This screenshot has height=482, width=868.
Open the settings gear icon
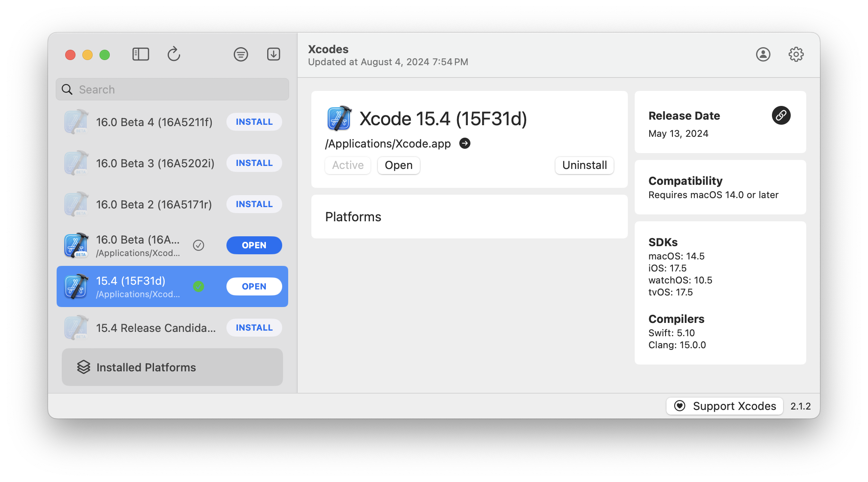(x=796, y=54)
